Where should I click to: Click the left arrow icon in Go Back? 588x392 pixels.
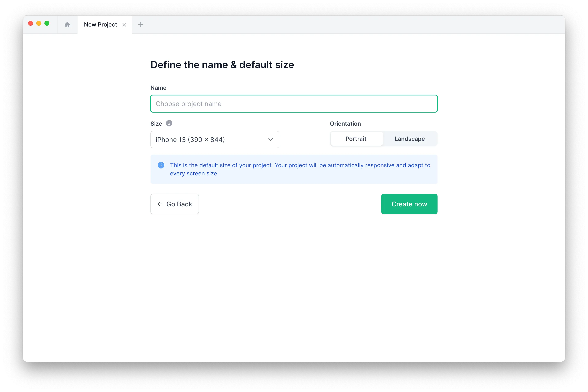pos(160,204)
